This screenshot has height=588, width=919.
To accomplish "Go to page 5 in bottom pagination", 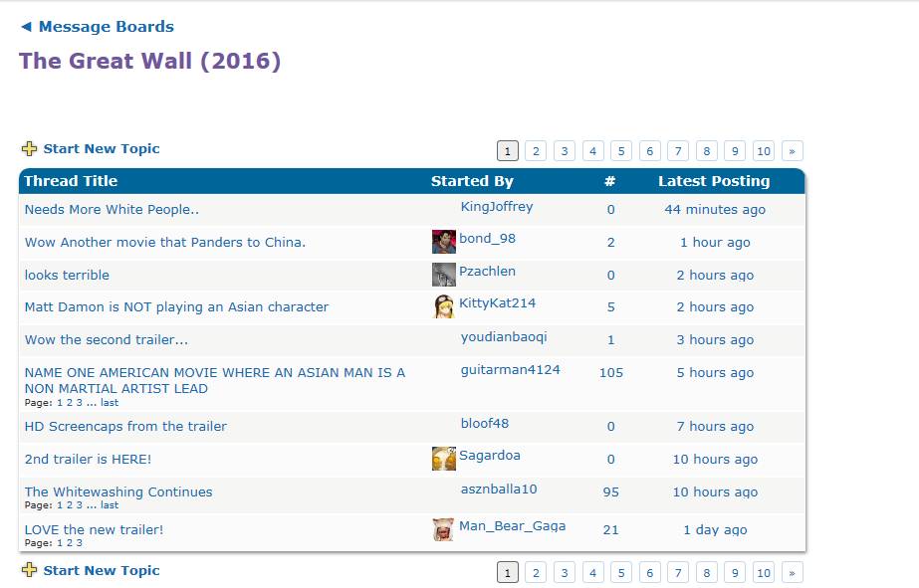I will pyautogui.click(x=621, y=572).
